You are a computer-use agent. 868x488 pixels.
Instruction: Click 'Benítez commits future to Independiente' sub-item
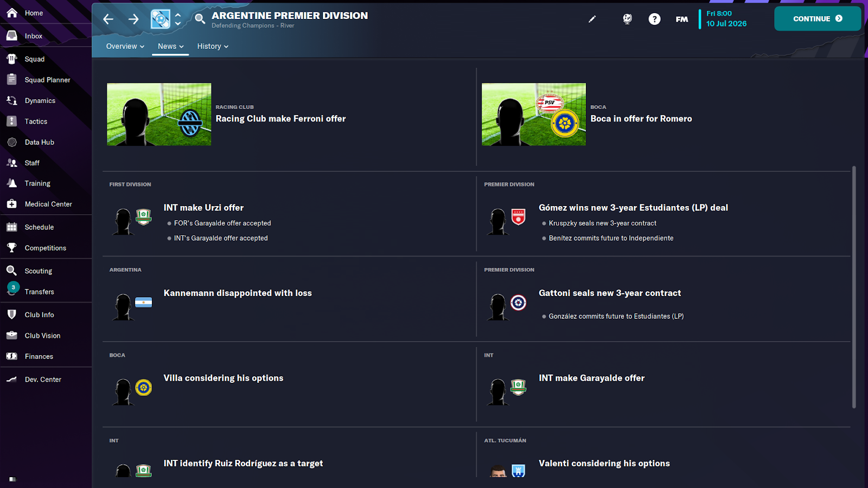pyautogui.click(x=611, y=238)
